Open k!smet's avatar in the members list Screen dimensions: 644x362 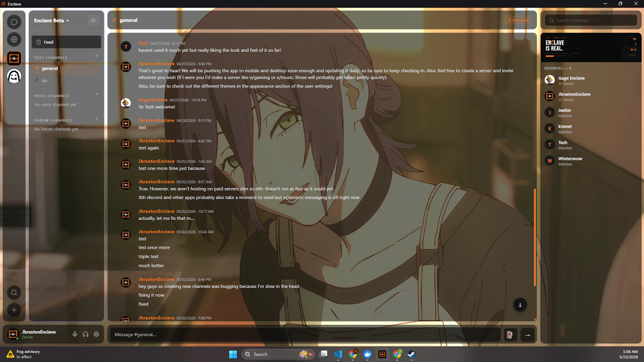pyautogui.click(x=549, y=128)
